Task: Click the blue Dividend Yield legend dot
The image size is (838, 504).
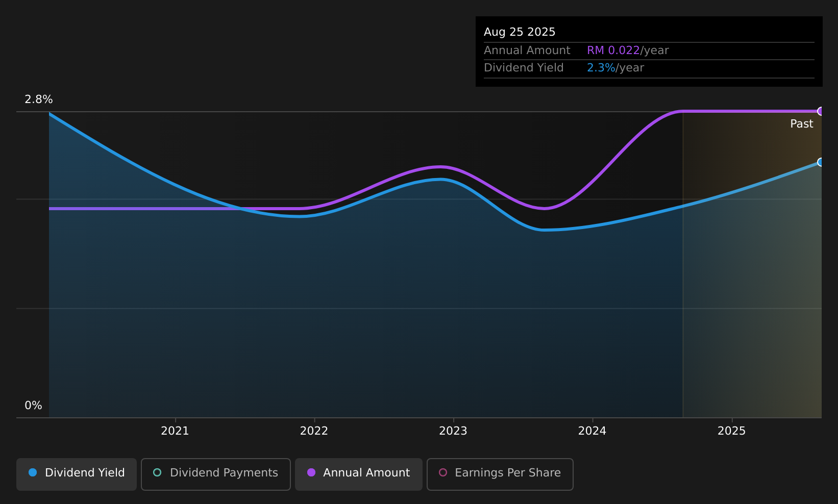Action: click(x=33, y=472)
